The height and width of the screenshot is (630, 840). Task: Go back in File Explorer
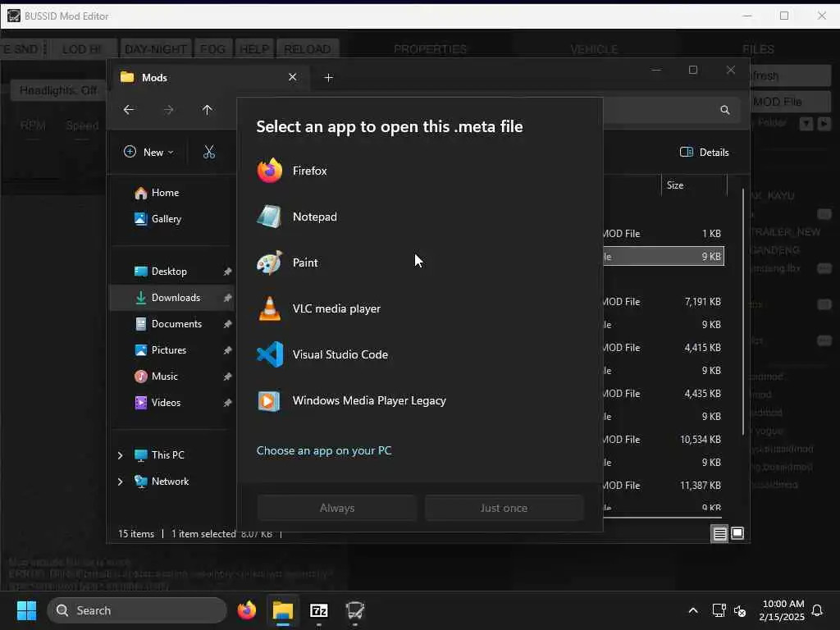pyautogui.click(x=129, y=110)
